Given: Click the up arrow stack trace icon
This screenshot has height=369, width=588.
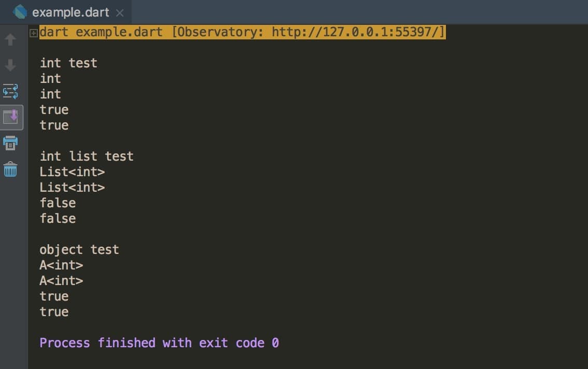Looking at the screenshot, I should pos(10,39).
